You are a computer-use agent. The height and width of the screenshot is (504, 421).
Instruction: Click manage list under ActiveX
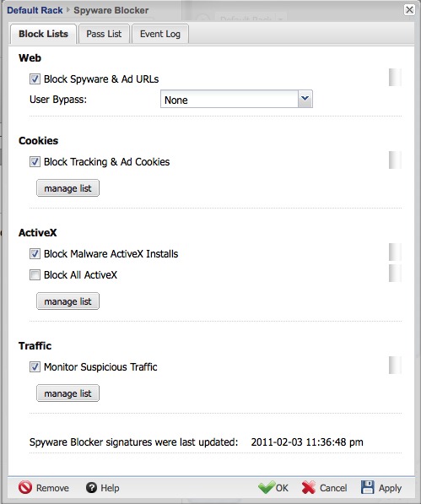[67, 301]
